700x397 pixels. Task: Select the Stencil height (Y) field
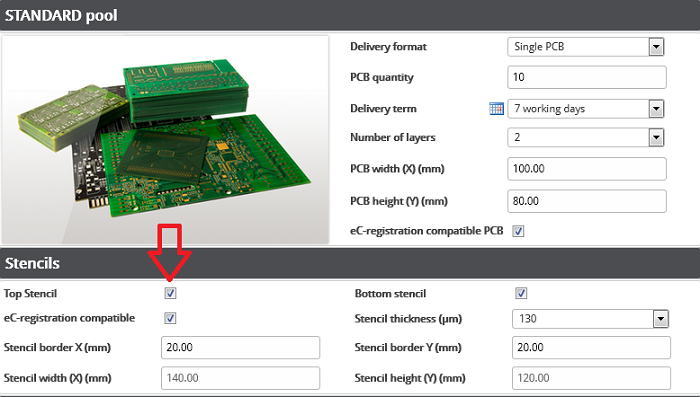[x=591, y=378]
